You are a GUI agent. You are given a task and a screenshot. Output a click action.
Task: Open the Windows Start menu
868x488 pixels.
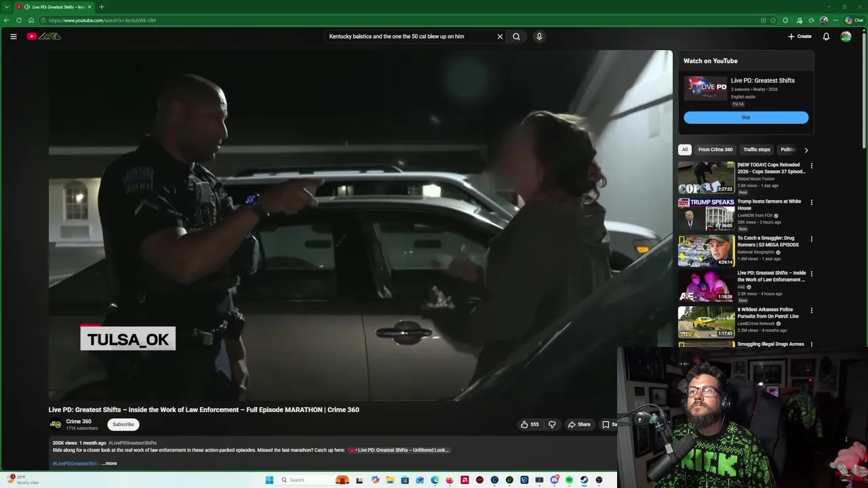click(269, 480)
